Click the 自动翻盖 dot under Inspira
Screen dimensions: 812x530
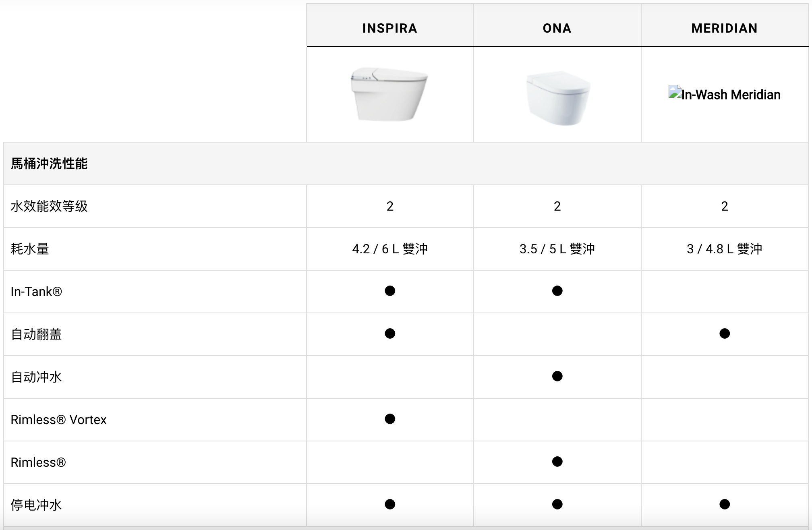pyautogui.click(x=390, y=333)
